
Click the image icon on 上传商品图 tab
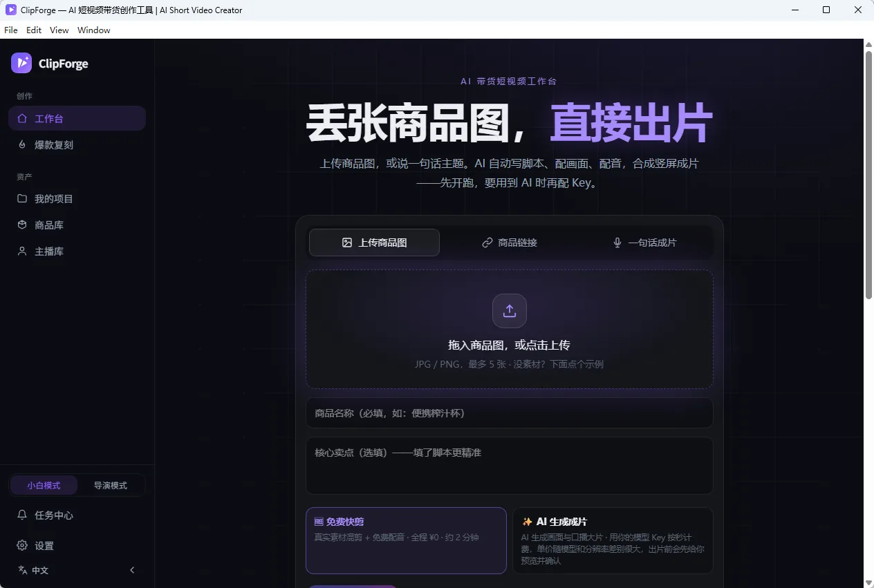coord(347,243)
